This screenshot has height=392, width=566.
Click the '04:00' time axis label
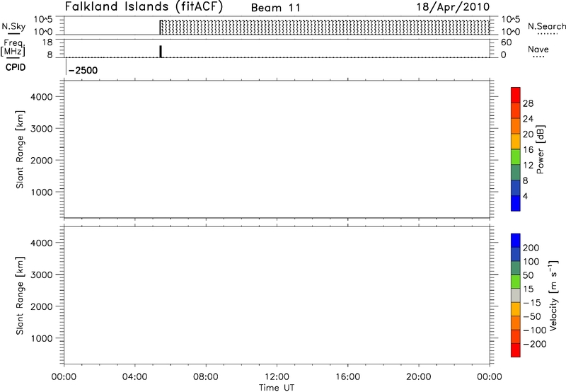click(134, 377)
